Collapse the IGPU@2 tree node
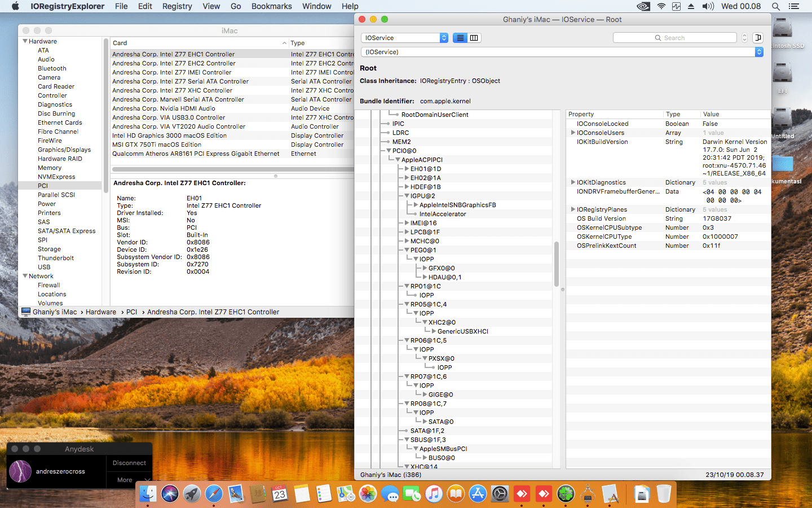Viewport: 812px width, 508px height. [407, 196]
